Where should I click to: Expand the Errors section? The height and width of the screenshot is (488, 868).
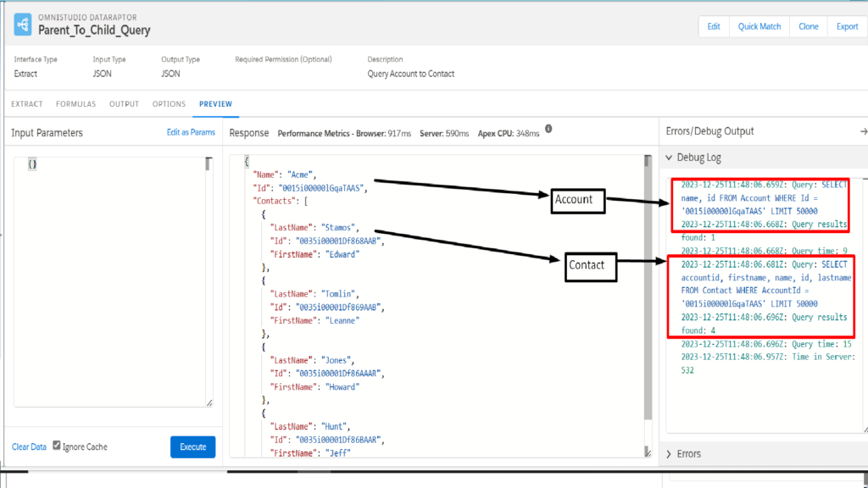670,454
